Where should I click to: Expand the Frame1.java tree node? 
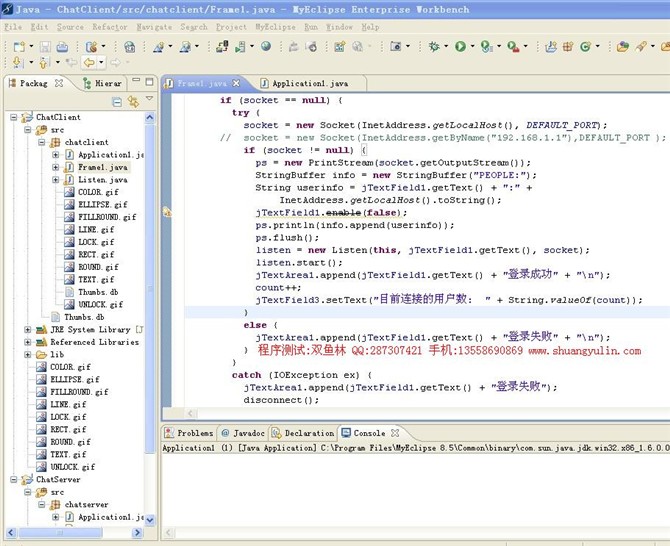(56, 167)
